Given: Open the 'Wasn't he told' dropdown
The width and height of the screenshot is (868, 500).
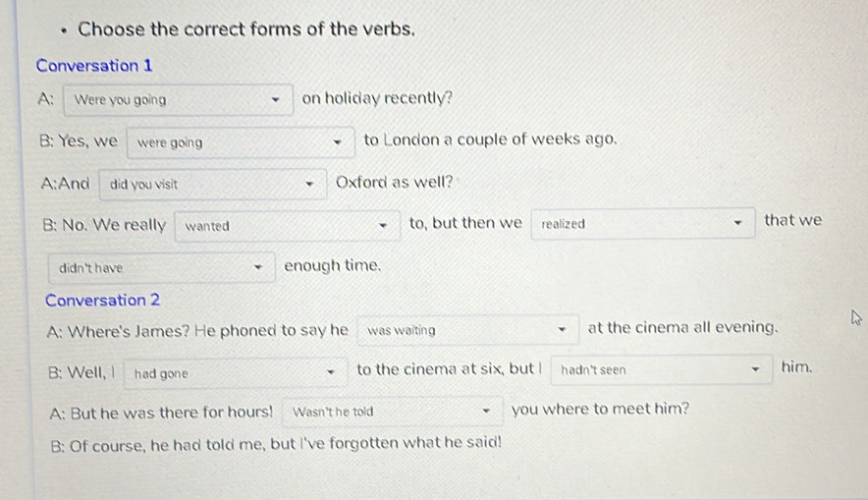Looking at the screenshot, I should coord(393,412).
